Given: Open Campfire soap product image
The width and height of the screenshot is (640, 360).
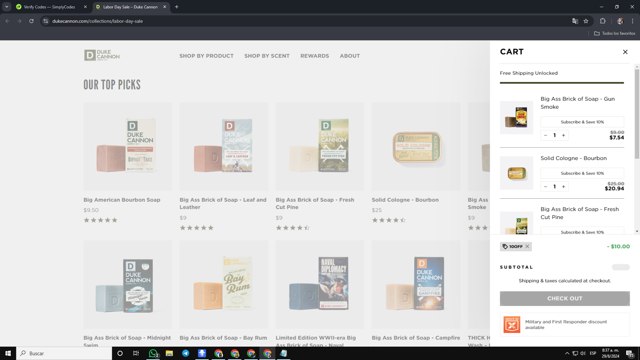Looking at the screenshot, I should pyautogui.click(x=416, y=284).
